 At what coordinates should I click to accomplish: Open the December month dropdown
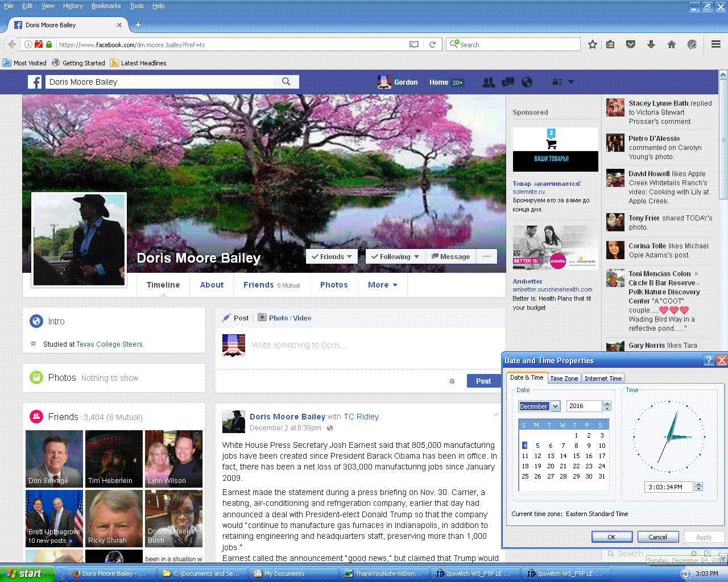tap(556, 406)
